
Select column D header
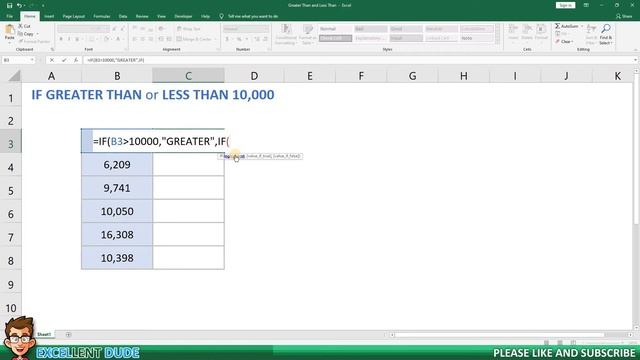point(254,76)
